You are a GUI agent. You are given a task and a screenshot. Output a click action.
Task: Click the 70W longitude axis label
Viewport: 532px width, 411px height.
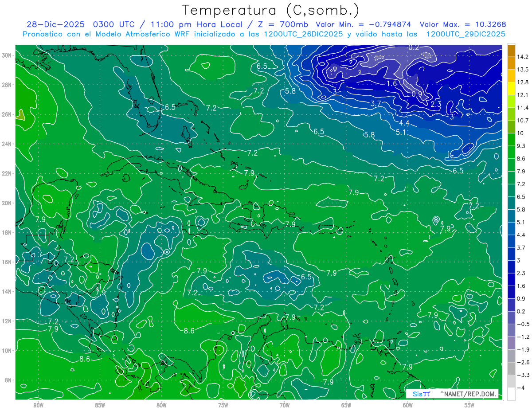(285, 405)
